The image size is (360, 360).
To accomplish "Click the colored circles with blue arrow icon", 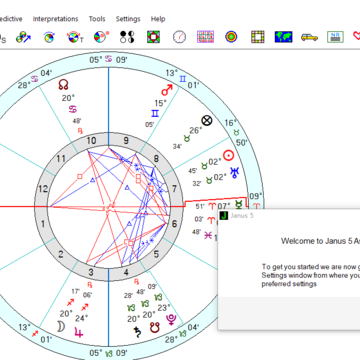I will click(23, 37).
